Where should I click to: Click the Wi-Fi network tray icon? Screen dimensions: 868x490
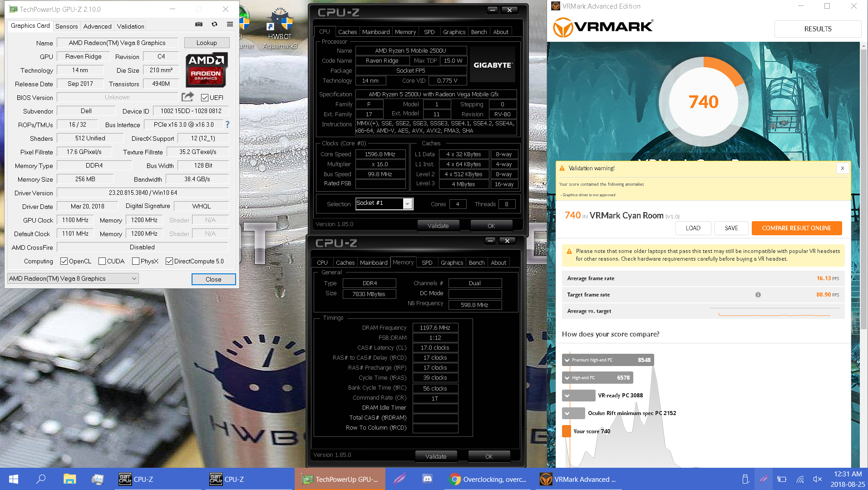click(x=800, y=479)
